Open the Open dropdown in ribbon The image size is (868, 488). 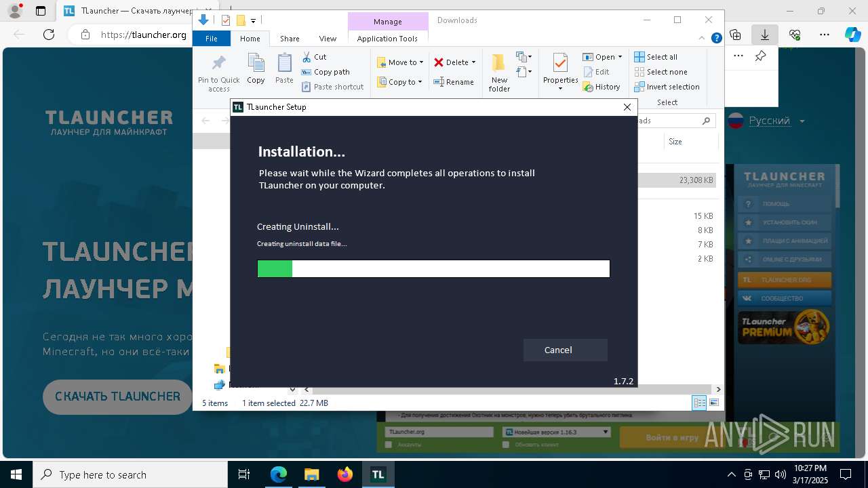602,57
